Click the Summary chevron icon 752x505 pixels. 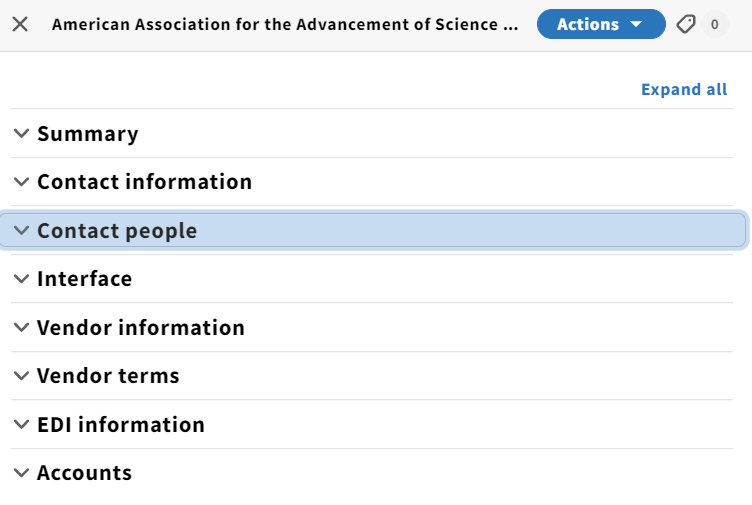tap(21, 133)
